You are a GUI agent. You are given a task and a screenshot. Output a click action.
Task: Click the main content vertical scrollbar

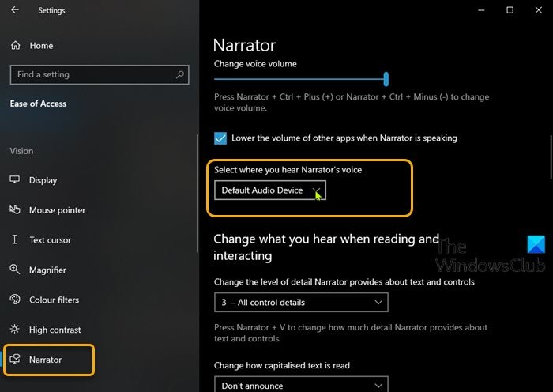[x=551, y=157]
